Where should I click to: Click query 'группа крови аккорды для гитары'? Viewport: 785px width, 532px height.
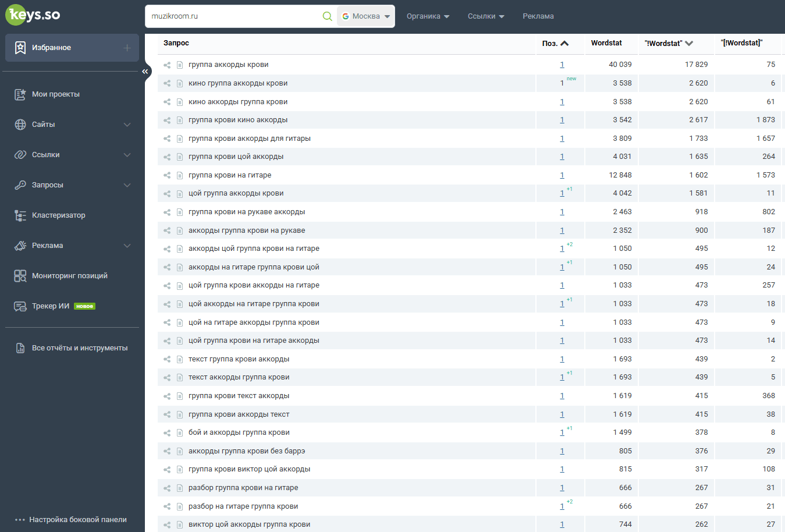point(250,139)
